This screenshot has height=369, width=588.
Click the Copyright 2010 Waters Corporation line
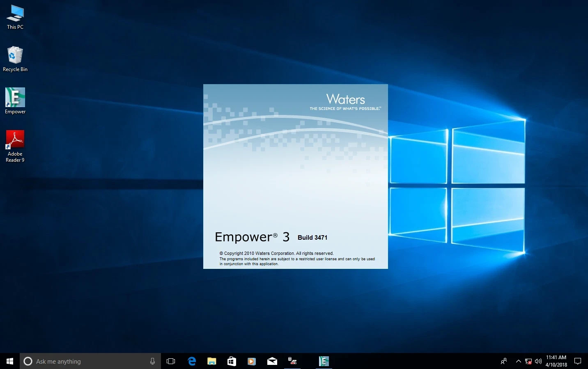tap(276, 253)
